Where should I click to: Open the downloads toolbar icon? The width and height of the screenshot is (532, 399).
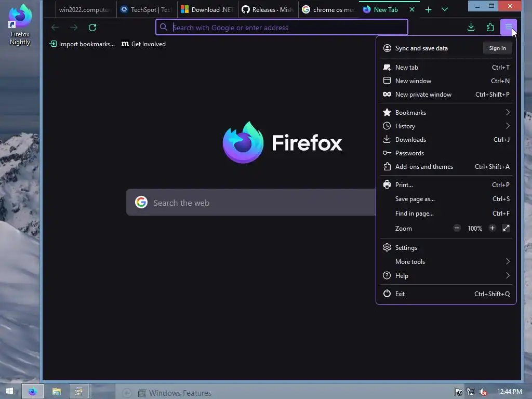tap(471, 27)
